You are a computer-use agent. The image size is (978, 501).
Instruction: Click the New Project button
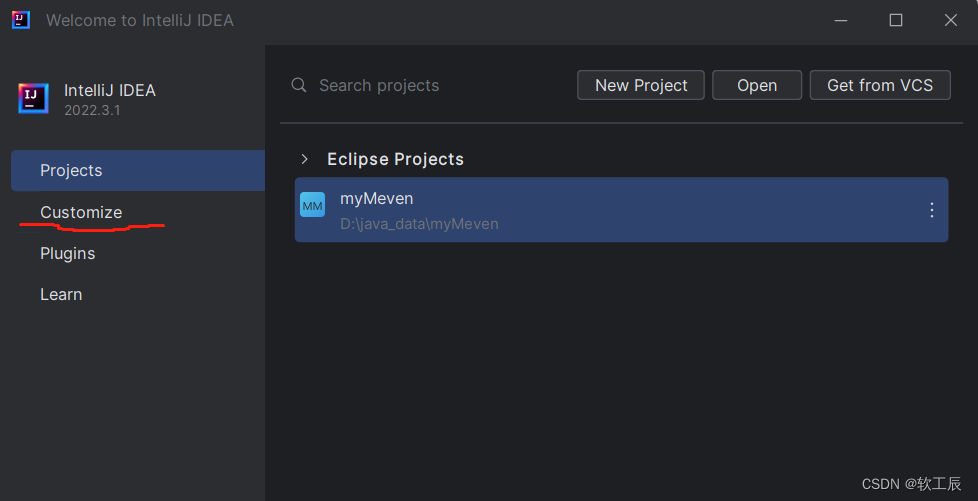coord(641,85)
